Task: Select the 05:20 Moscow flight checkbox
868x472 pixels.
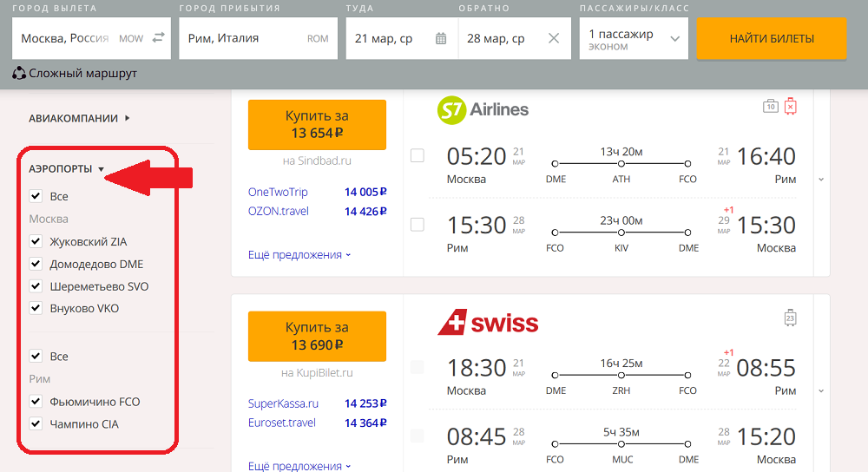Action: point(418,155)
